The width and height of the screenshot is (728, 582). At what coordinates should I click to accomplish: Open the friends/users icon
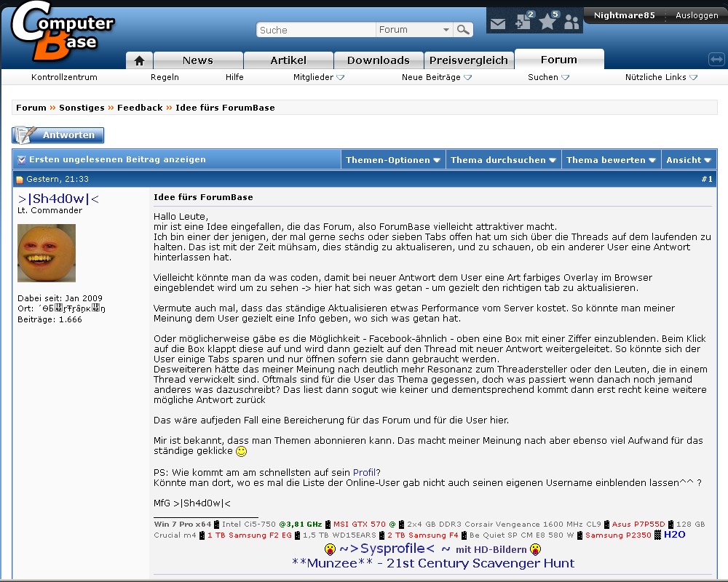point(571,23)
